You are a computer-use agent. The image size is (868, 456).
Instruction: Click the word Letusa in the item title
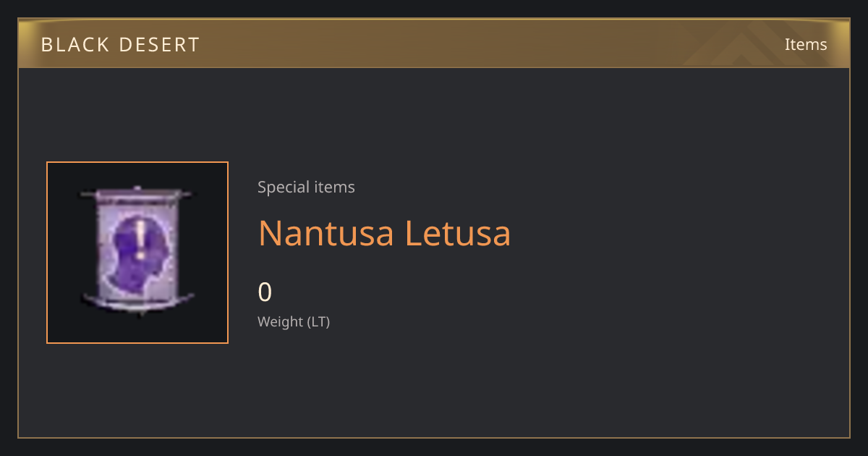point(458,233)
